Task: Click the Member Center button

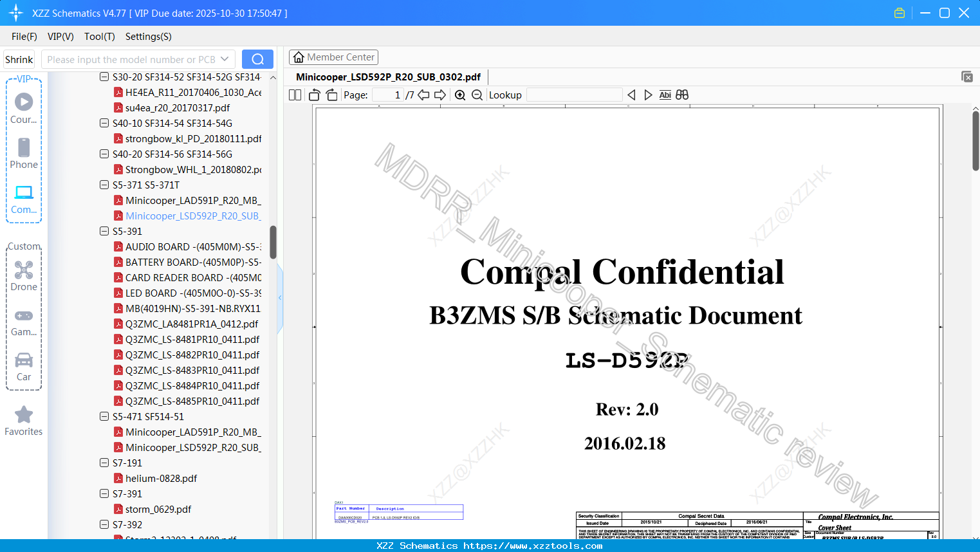Action: tap(333, 57)
